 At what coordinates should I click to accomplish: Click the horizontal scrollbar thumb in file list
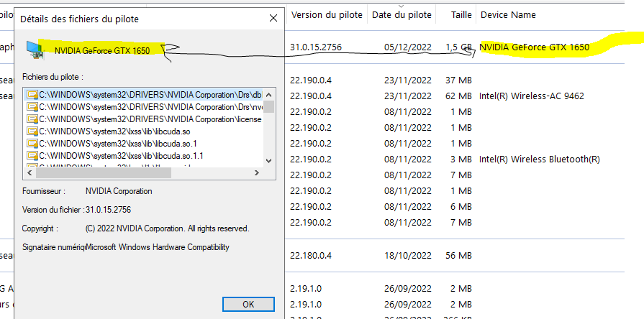click(103, 173)
